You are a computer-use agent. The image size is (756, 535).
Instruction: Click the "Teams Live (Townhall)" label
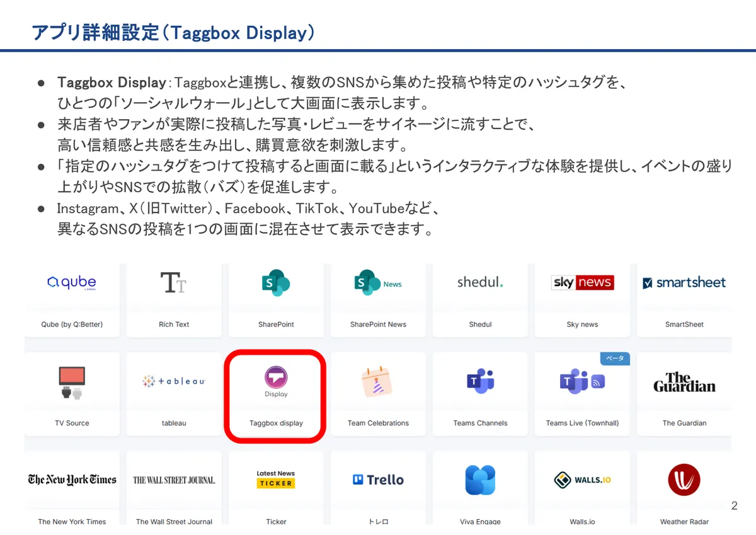click(582, 423)
